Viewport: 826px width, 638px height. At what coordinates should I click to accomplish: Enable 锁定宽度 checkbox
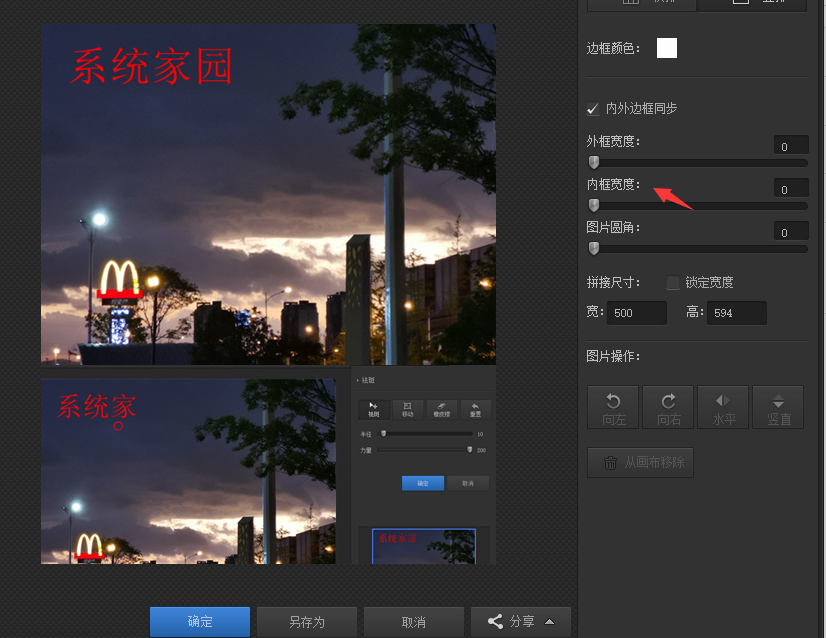coord(673,283)
